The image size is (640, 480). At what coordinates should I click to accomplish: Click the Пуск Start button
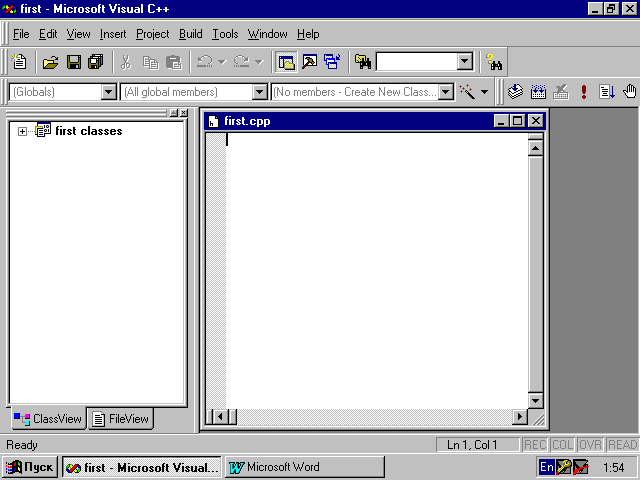[30, 467]
